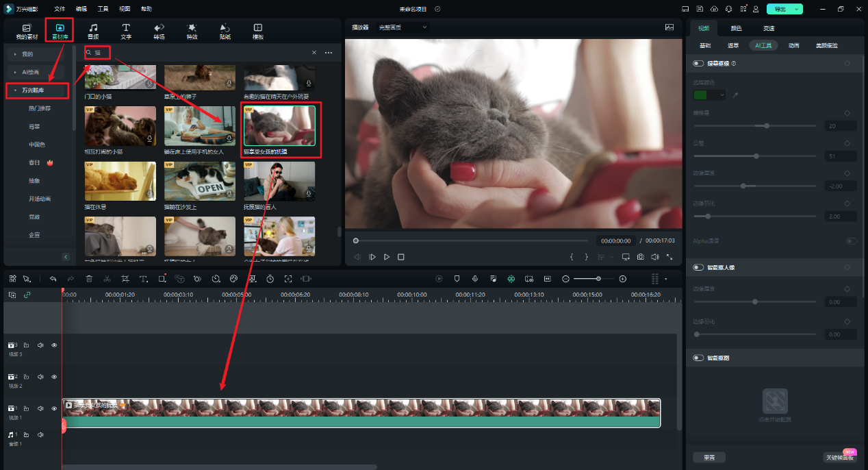The height and width of the screenshot is (470, 868).
Task: Take a snapshot with the camera icon
Action: [640, 257]
